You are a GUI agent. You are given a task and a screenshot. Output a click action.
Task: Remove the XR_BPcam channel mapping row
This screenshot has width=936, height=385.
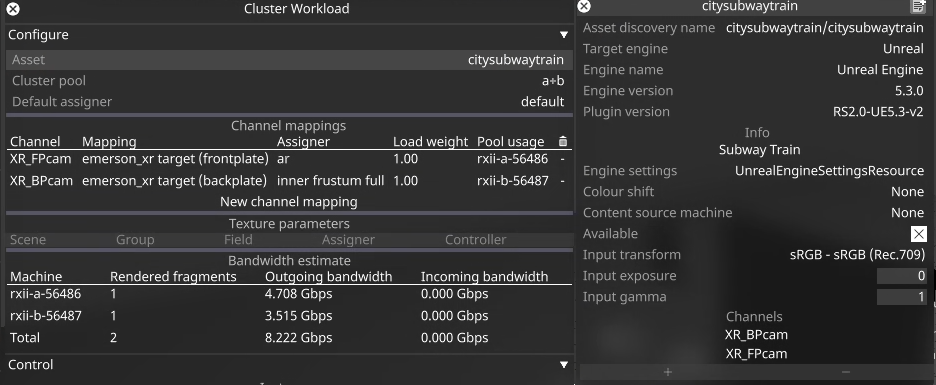pos(562,180)
